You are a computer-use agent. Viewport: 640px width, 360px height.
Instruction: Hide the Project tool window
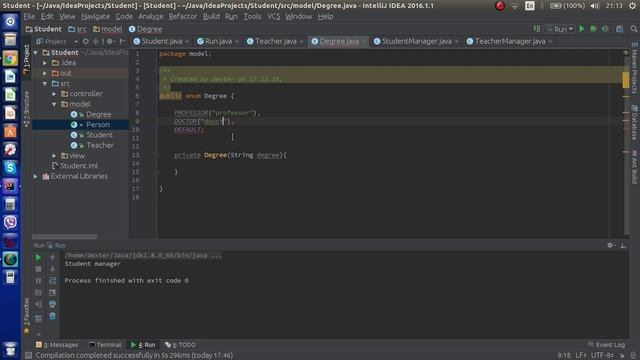122,41
